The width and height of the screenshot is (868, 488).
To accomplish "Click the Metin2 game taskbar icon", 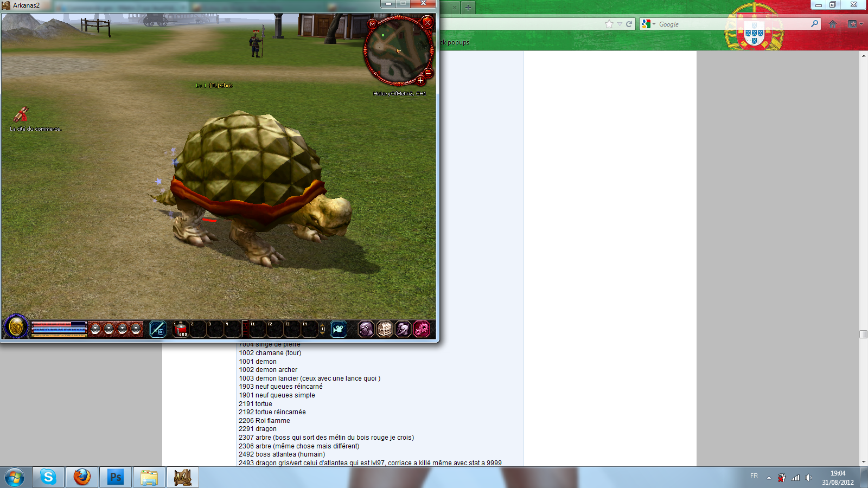I will tap(183, 477).
